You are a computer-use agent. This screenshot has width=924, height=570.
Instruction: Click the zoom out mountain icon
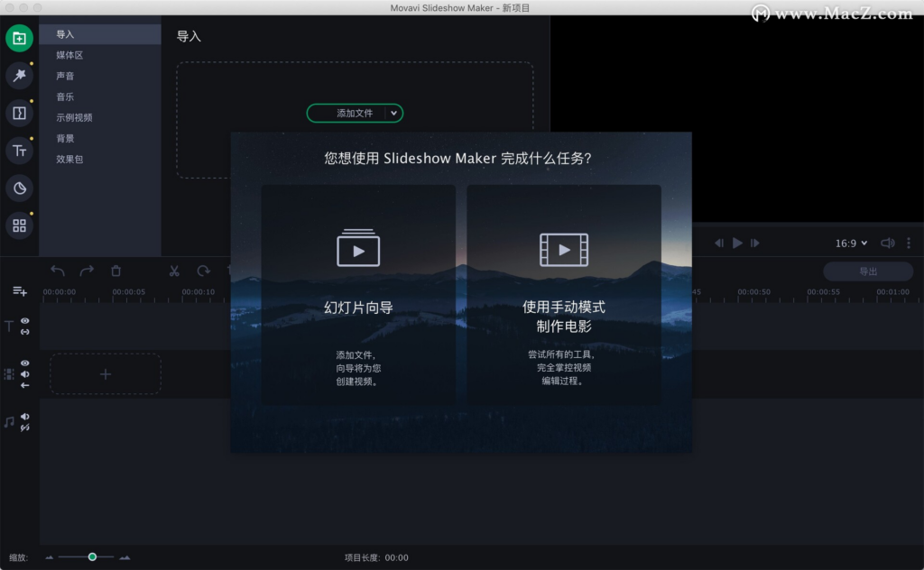(50, 557)
